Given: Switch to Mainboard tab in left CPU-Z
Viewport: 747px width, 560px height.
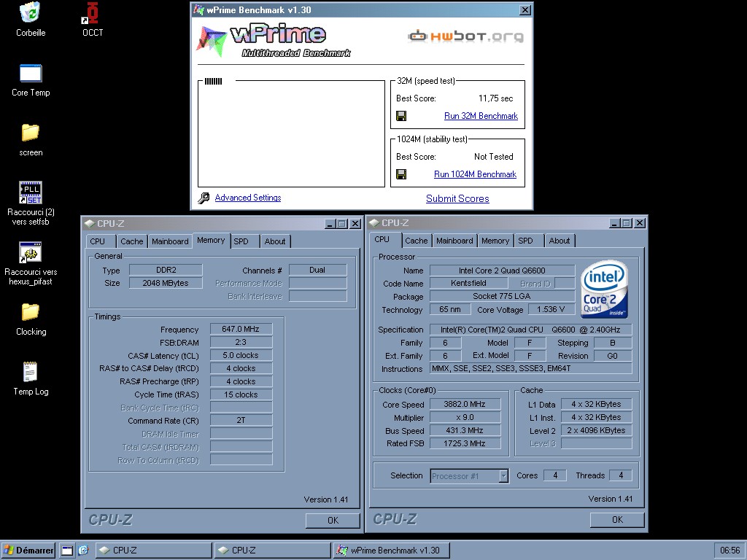Looking at the screenshot, I should click(170, 241).
